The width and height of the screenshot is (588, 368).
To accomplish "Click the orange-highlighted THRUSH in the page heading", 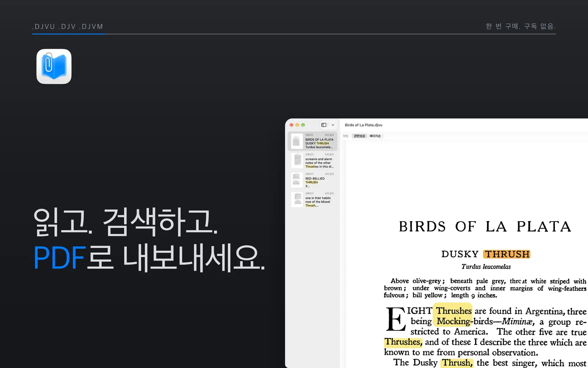I will coord(507,254).
